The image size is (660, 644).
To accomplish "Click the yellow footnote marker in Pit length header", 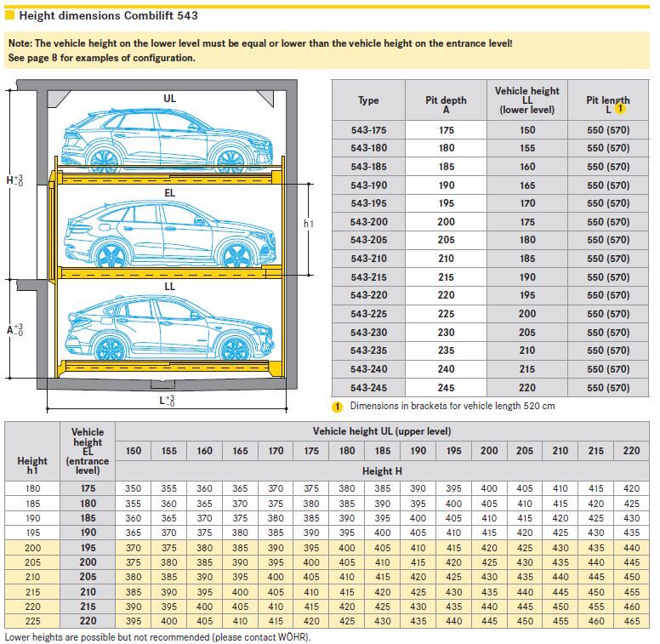I will coord(620,109).
